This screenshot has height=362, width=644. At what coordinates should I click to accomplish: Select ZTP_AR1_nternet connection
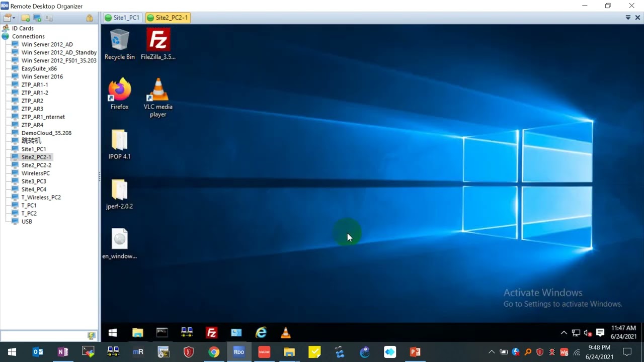[43, 117]
